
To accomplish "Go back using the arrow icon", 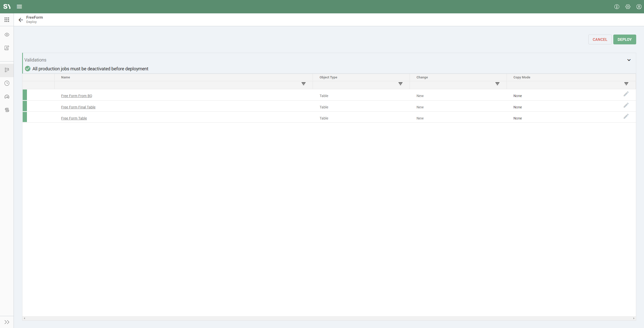I will pyautogui.click(x=21, y=20).
